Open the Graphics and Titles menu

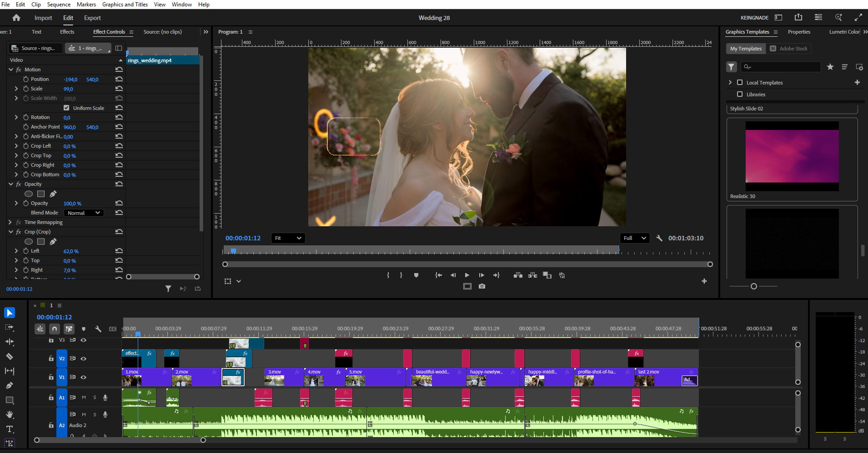tap(125, 5)
